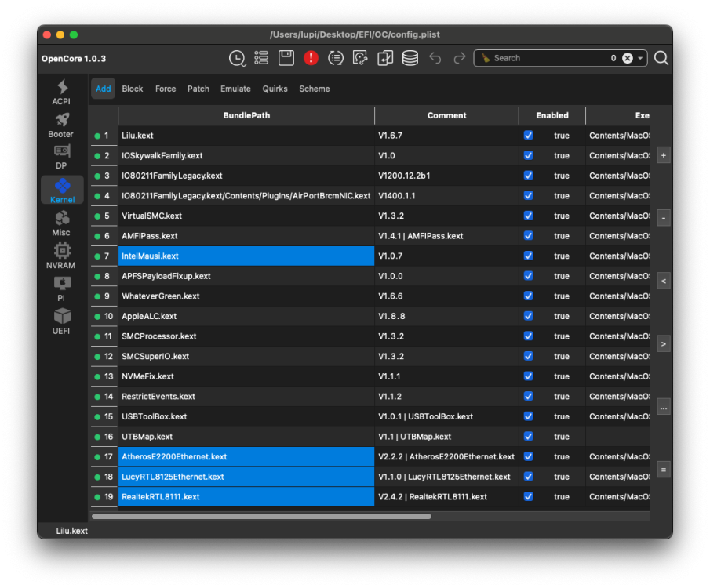Image resolution: width=710 pixels, height=588 pixels.
Task: Click the import documents toolbar icon
Action: (x=385, y=58)
